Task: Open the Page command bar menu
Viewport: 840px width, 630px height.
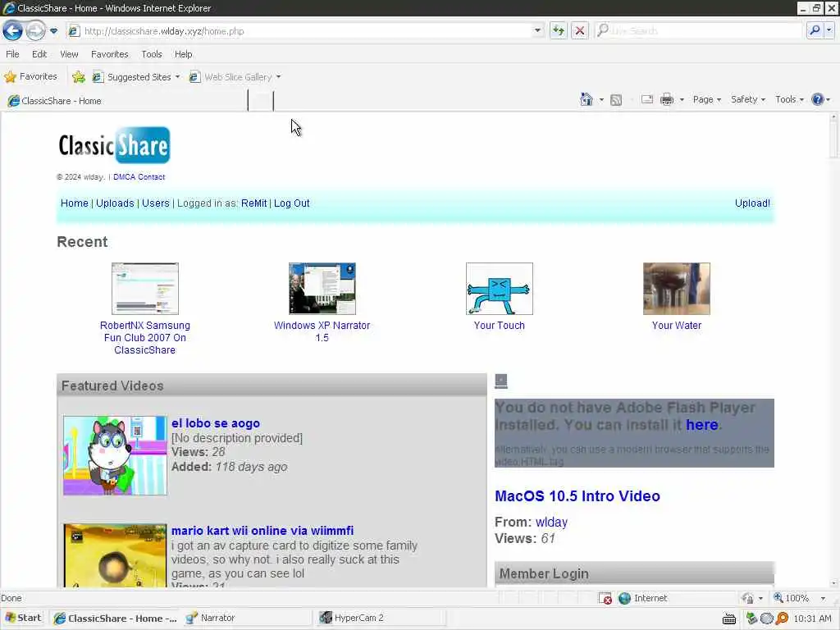Action: click(706, 99)
